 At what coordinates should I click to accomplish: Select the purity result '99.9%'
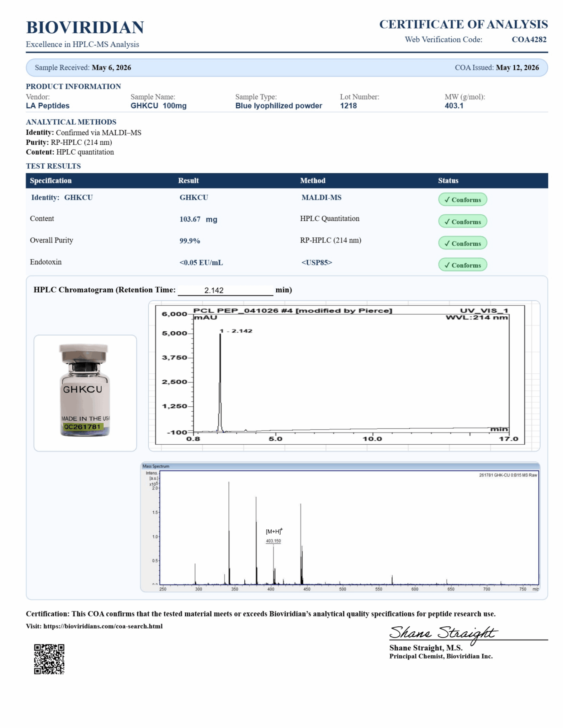click(x=190, y=241)
